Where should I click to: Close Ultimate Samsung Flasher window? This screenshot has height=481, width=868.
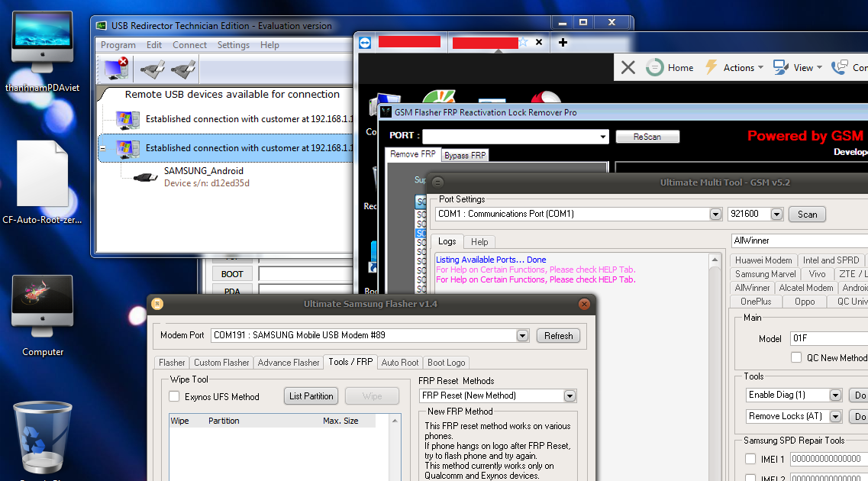pos(584,304)
